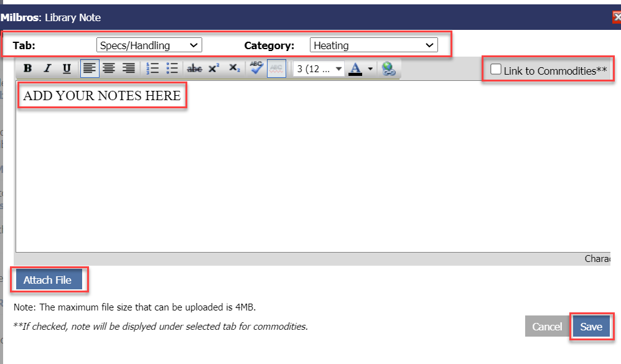The width and height of the screenshot is (621, 364).
Task: Apply strikethrough formatting
Action: click(x=195, y=68)
